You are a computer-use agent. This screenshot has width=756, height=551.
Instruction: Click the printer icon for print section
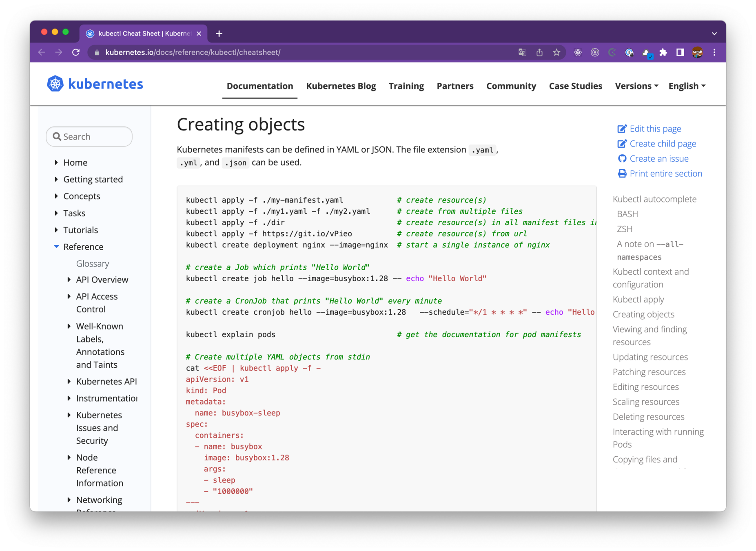(622, 173)
